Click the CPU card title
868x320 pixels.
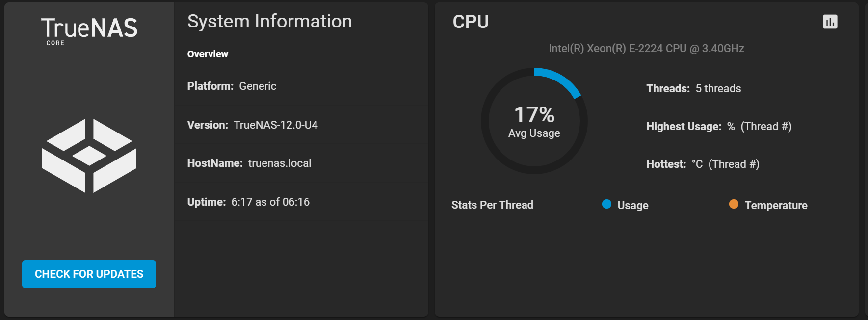tap(471, 22)
